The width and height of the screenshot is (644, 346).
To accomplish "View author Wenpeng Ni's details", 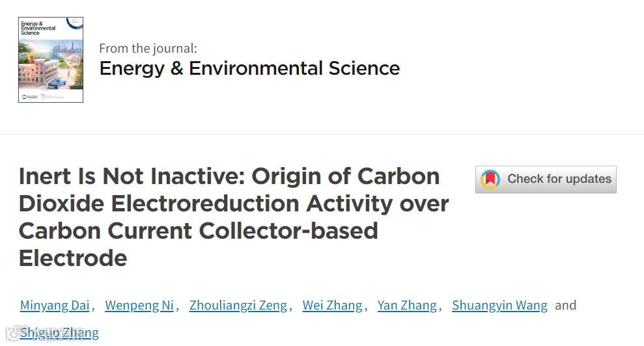I will pyautogui.click(x=139, y=305).
